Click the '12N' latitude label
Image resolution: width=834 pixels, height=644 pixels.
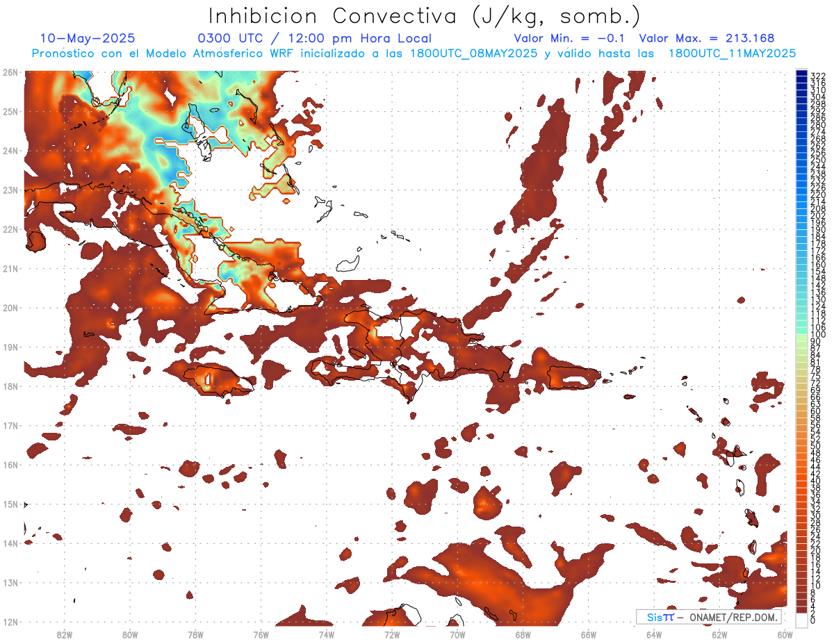click(x=10, y=622)
